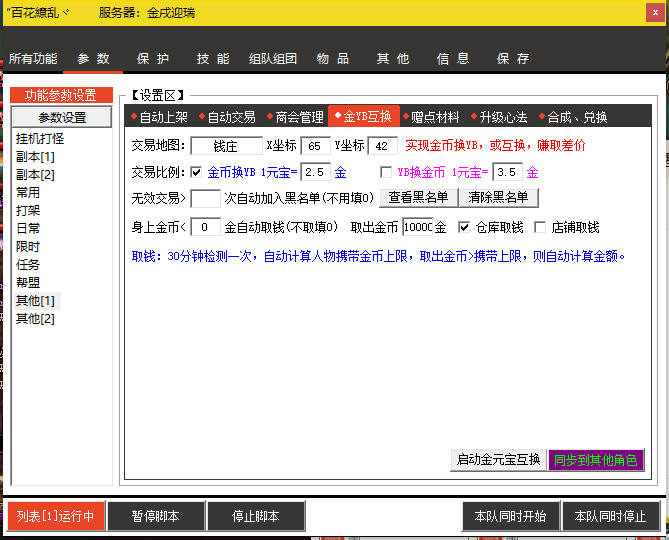Switch to the 升级心法 sub-tab
The image size is (669, 540).
pos(499,116)
